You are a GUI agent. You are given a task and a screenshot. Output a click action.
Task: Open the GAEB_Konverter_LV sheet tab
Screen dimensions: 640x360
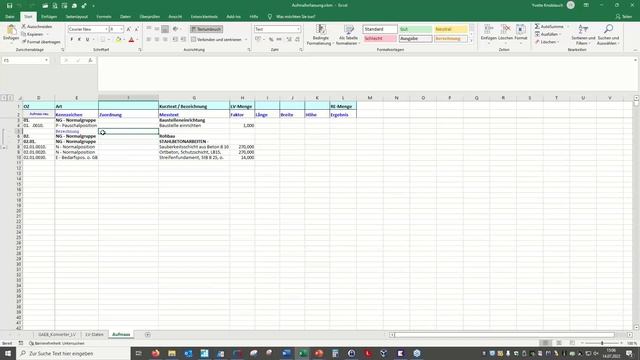pos(57,335)
